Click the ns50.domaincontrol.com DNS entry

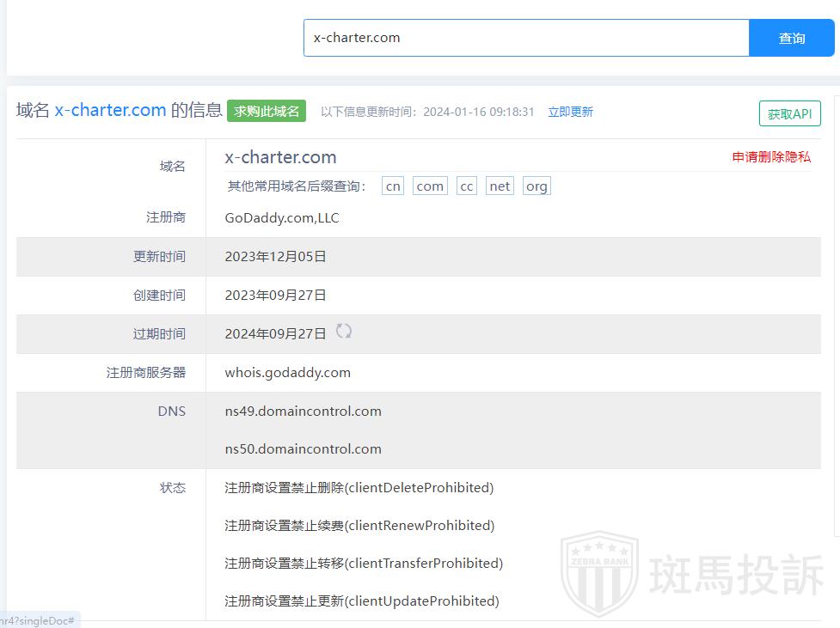(303, 448)
